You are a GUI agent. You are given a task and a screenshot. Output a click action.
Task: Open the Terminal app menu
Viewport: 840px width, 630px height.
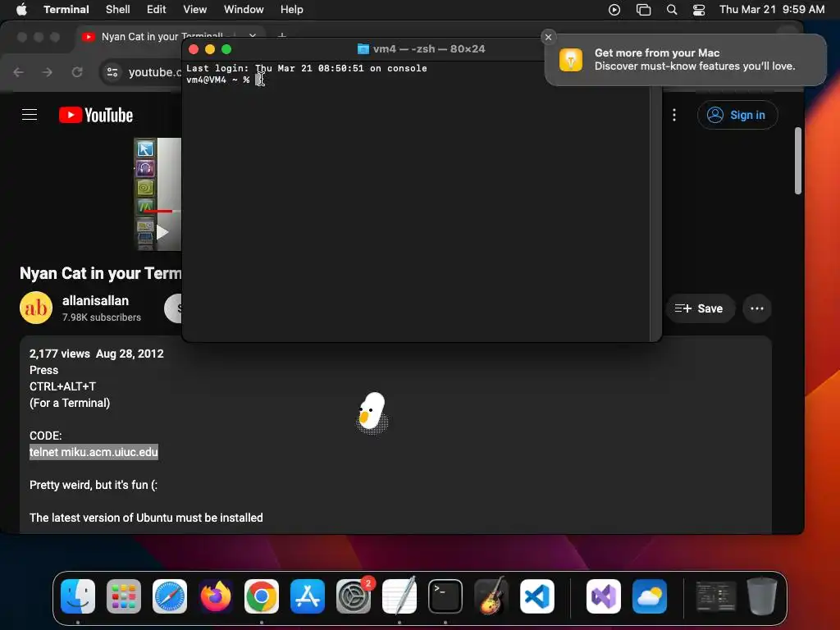tap(66, 9)
